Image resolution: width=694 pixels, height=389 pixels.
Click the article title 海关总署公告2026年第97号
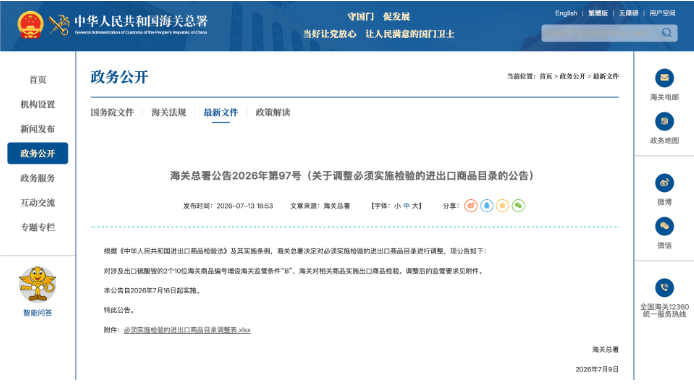(352, 176)
